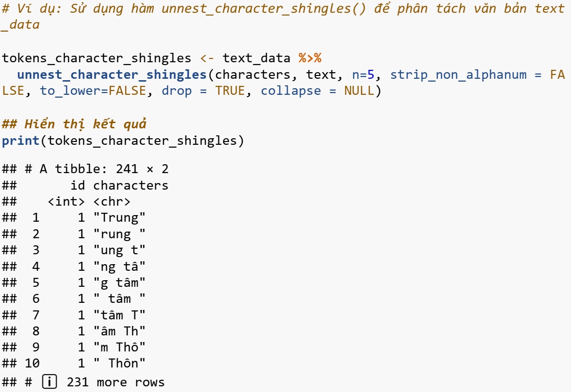Click the assignment arrow <- operator

pyautogui.click(x=207, y=58)
